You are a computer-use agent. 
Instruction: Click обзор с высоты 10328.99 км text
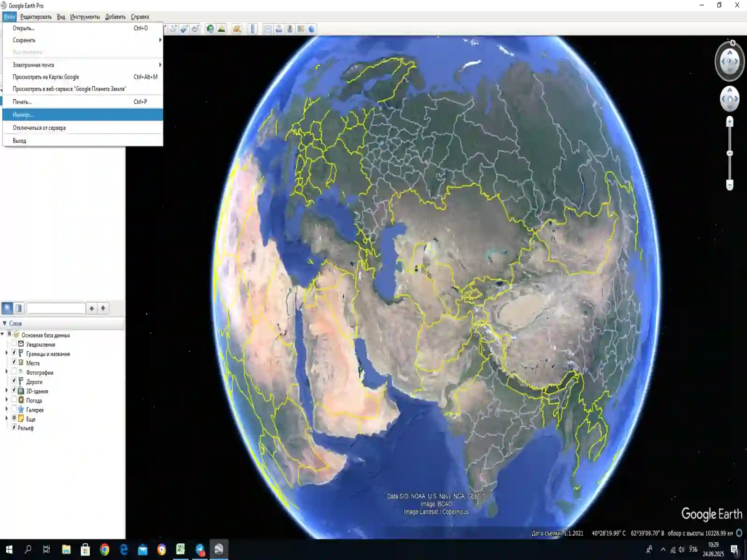pos(700,533)
